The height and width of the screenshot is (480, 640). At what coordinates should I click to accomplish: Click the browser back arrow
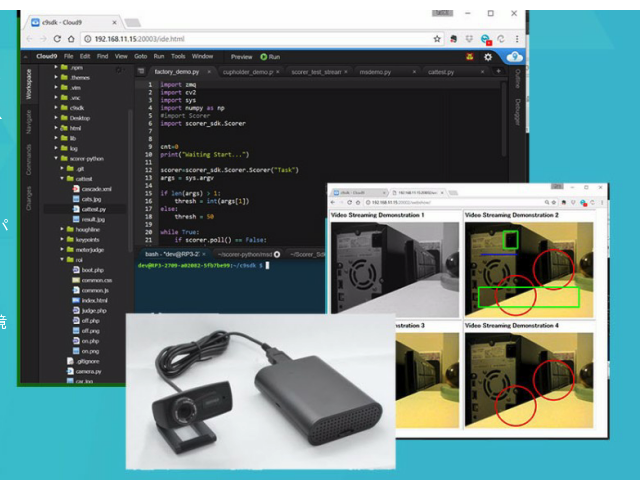click(x=30, y=38)
